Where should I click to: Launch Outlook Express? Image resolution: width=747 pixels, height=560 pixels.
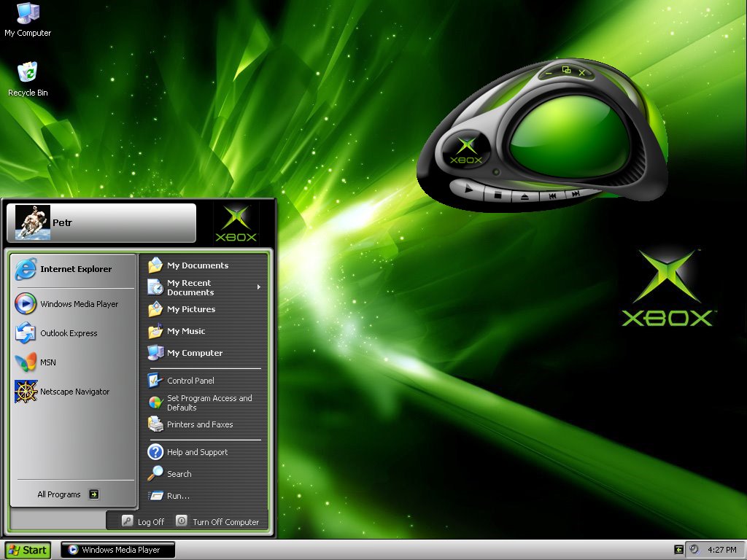tap(74, 333)
